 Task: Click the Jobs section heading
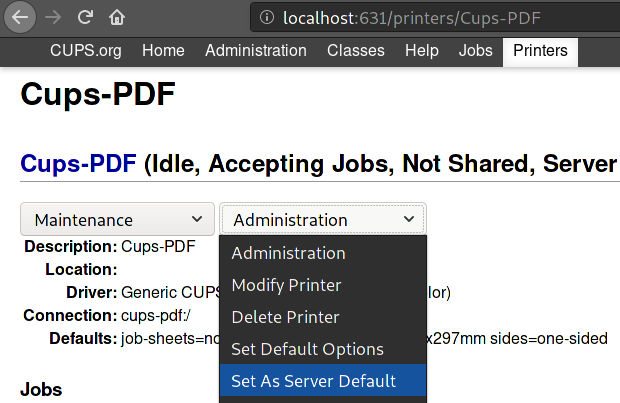click(x=41, y=390)
